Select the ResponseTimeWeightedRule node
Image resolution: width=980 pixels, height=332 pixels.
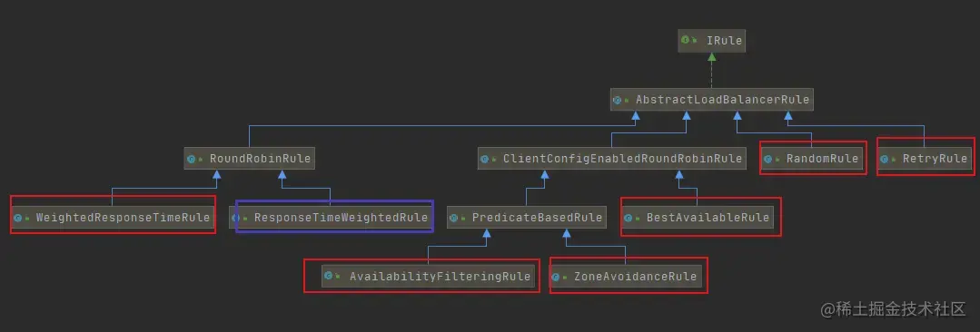tap(331, 217)
